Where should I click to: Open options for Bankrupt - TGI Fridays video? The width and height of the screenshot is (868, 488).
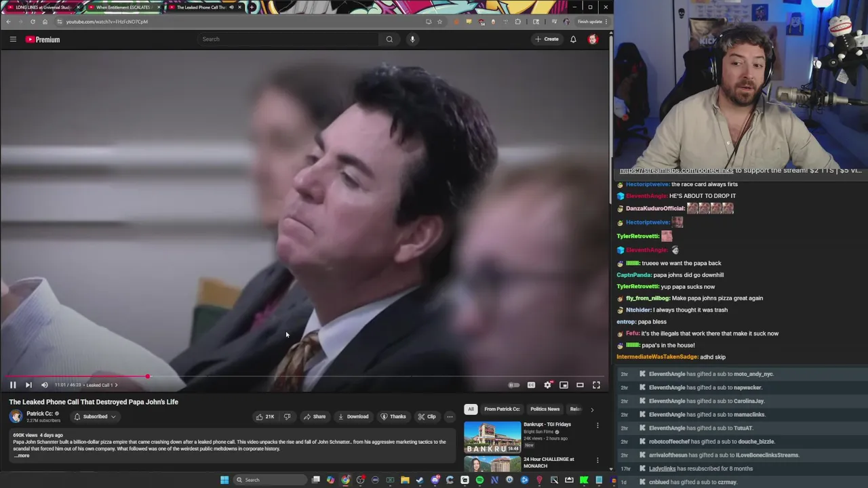pos(597,426)
